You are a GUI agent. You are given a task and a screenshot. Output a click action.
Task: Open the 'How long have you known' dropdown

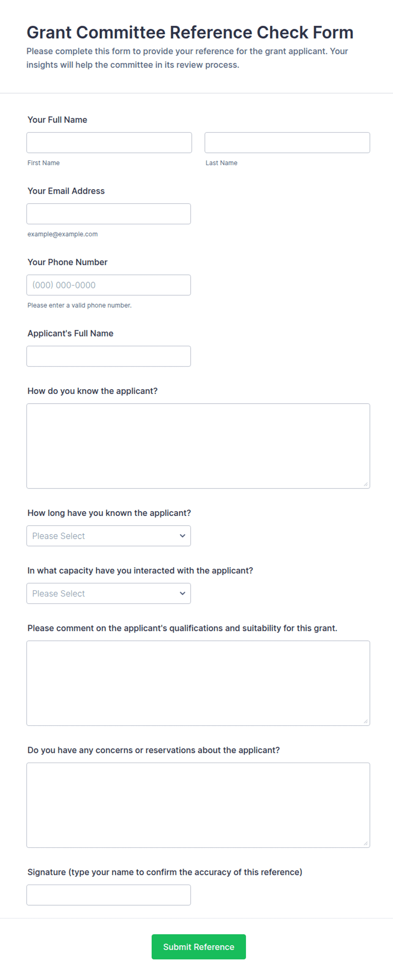(109, 536)
